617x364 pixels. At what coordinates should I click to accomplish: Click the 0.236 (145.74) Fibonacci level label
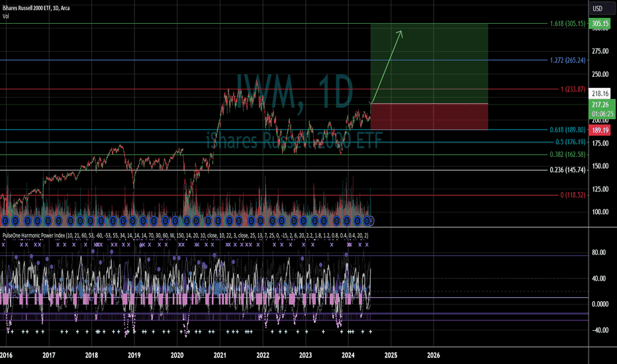568,170
